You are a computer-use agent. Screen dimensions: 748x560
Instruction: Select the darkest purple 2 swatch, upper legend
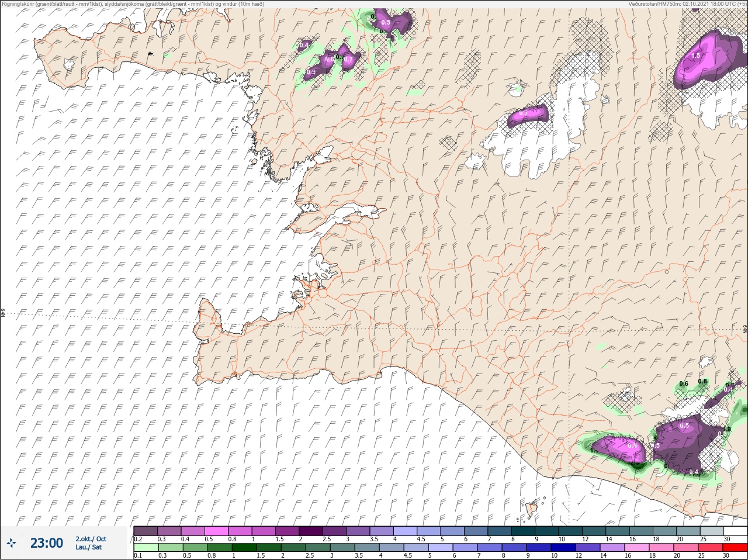point(310,531)
